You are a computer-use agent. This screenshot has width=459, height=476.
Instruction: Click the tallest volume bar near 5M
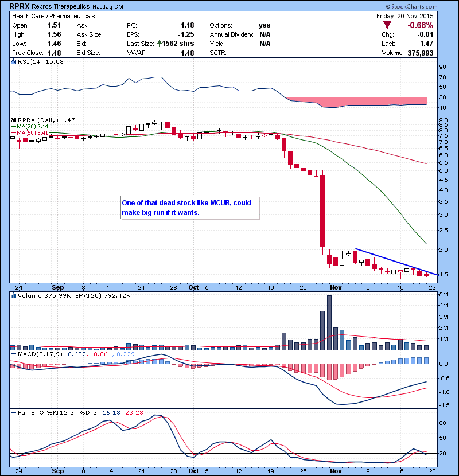[x=329, y=323]
